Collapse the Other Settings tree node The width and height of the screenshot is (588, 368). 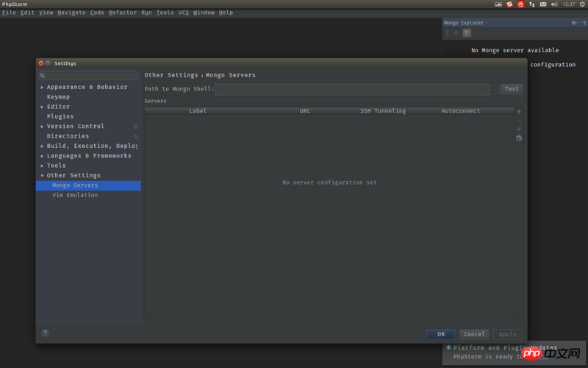click(x=43, y=176)
